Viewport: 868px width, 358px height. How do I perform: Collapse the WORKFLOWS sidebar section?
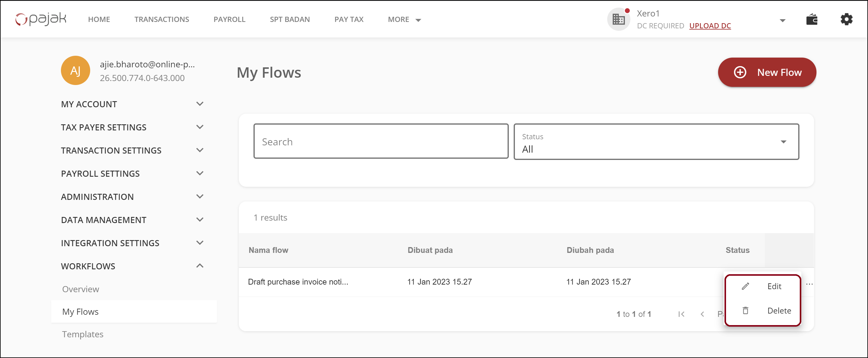tap(200, 266)
